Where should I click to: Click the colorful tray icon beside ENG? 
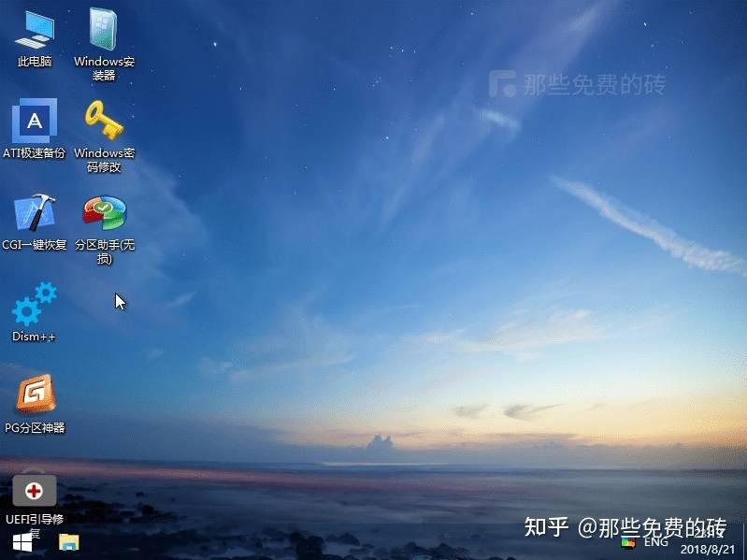click(628, 542)
